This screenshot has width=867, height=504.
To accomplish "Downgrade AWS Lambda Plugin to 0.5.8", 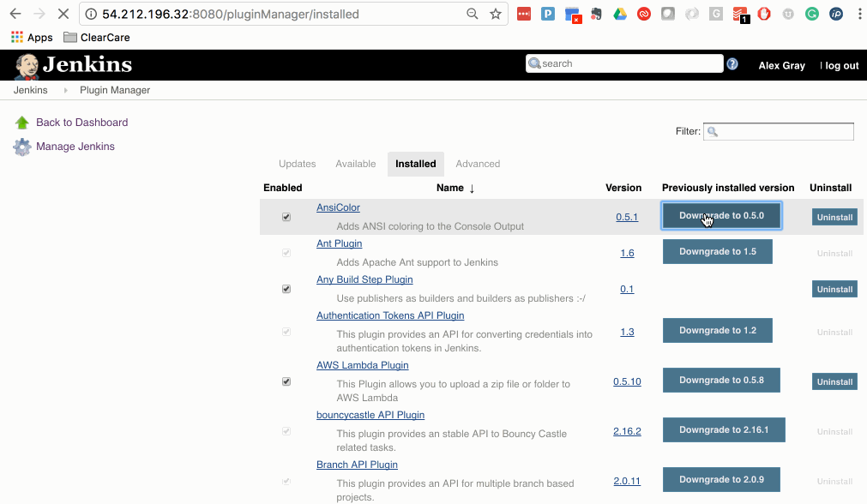I will tap(721, 381).
